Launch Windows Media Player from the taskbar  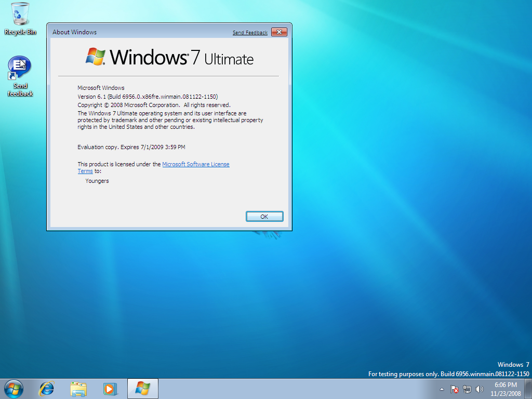point(110,389)
